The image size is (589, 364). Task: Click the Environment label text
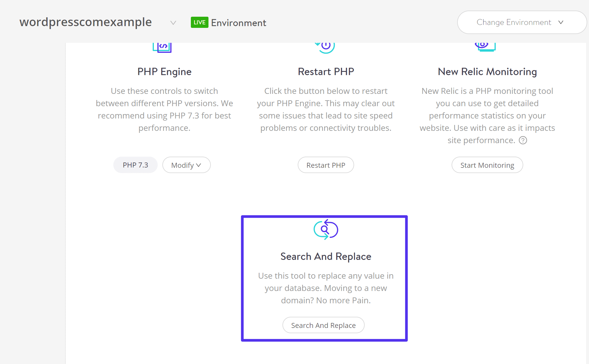point(239,23)
